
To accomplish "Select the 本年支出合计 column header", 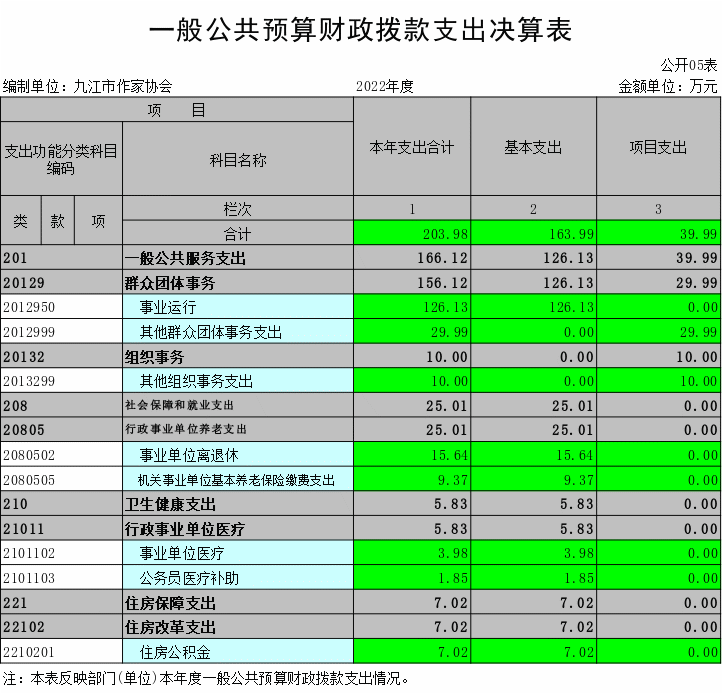I will tap(412, 147).
